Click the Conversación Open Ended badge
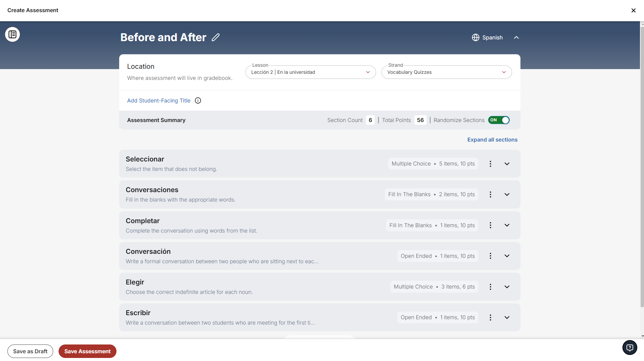The height and width of the screenshot is (361, 644). (437, 256)
